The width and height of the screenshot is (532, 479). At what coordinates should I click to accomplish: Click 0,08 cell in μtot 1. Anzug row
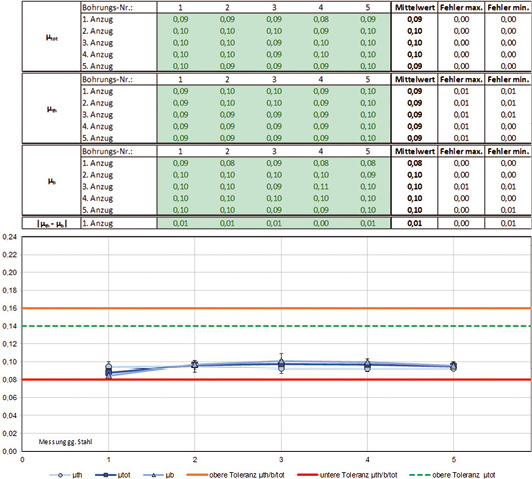(x=321, y=19)
